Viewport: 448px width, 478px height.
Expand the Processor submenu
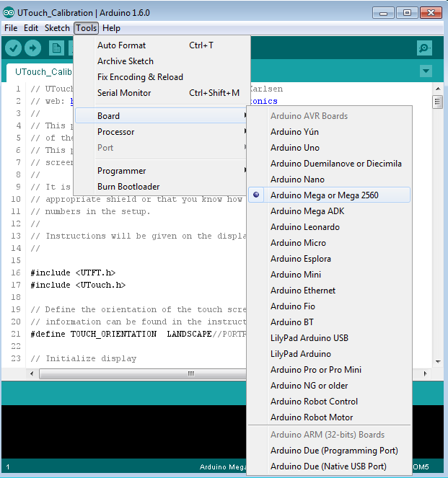point(161,132)
